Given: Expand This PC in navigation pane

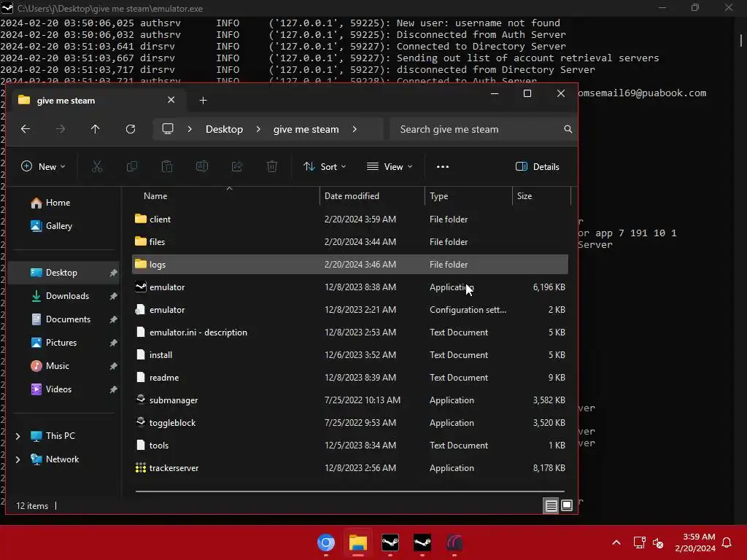Looking at the screenshot, I should (x=18, y=436).
